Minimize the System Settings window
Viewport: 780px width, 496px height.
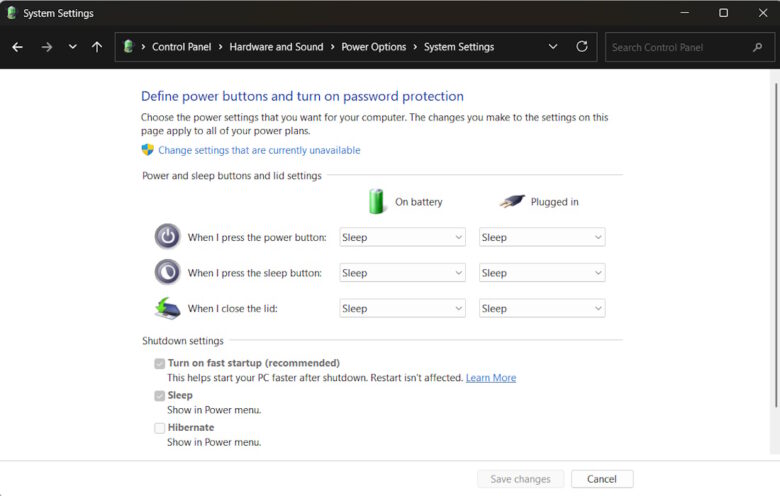[684, 13]
